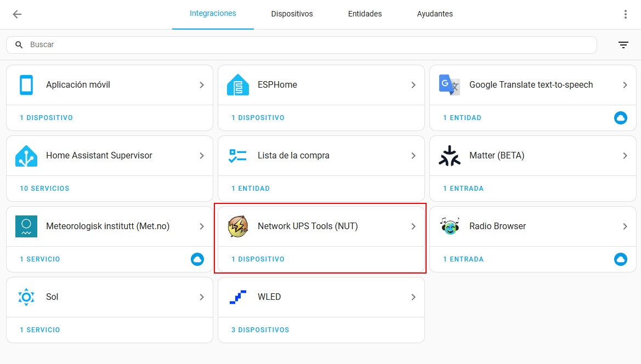
Task: Open 1 ENTIDAD link under Lista de la compra
Action: coord(251,189)
